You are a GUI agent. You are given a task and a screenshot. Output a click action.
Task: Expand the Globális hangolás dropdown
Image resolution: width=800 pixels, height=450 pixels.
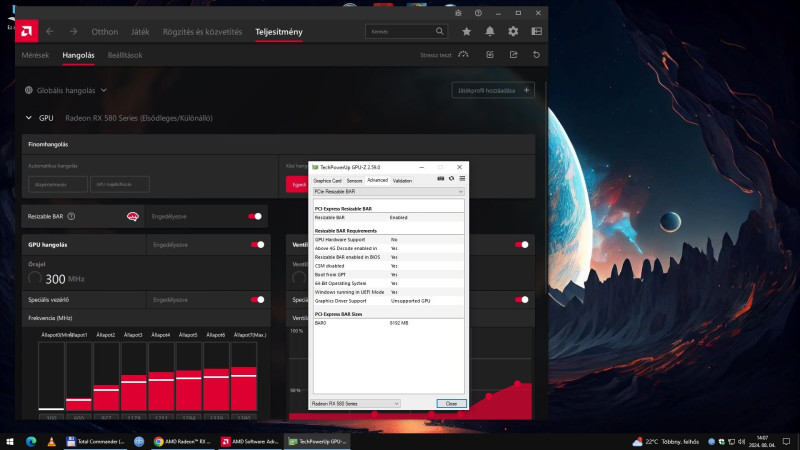tap(66, 90)
